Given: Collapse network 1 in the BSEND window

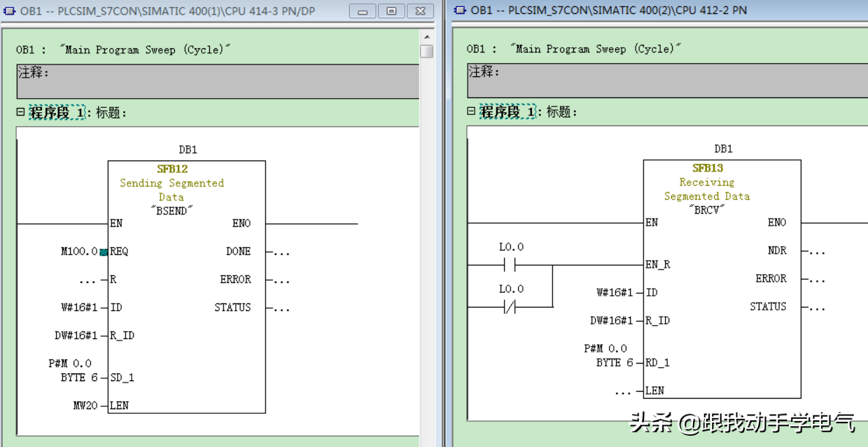Looking at the screenshot, I should click(21, 112).
